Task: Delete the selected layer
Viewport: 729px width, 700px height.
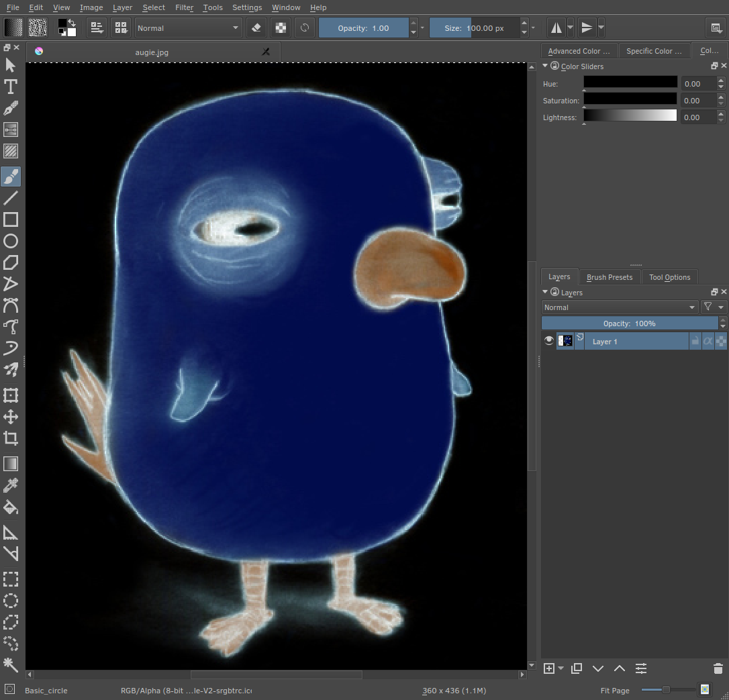Action: pyautogui.click(x=718, y=668)
